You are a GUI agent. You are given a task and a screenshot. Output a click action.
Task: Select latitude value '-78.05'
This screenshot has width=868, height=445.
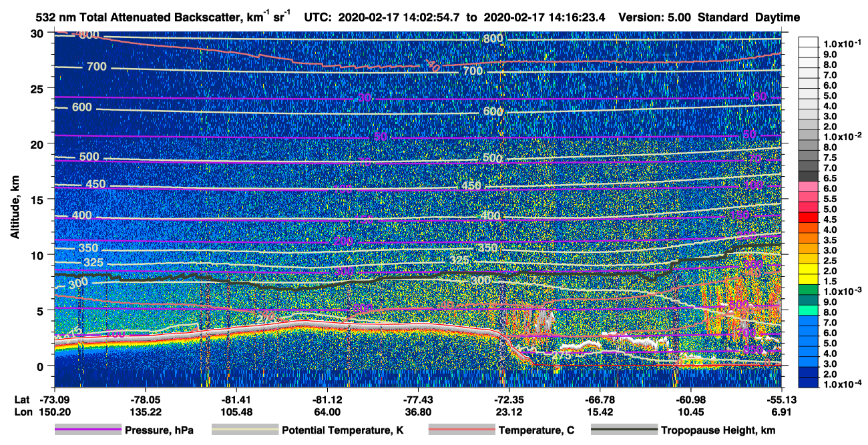pyautogui.click(x=145, y=399)
